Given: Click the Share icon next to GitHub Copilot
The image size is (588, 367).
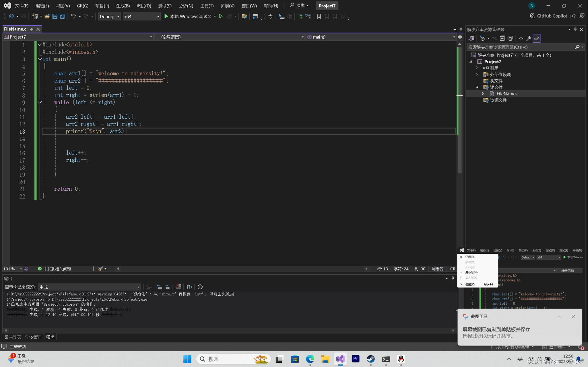Looking at the screenshot, I should [573, 16].
